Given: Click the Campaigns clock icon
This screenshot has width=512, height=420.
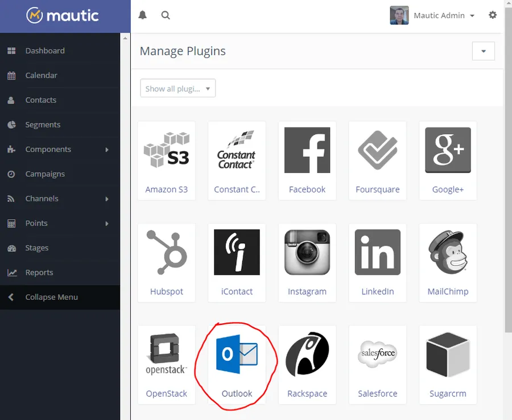Looking at the screenshot, I should pos(11,174).
